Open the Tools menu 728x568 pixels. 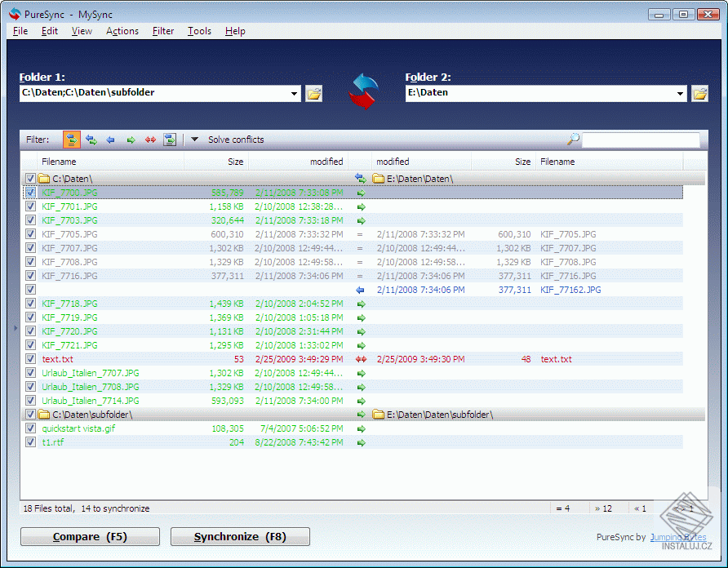pyautogui.click(x=199, y=31)
